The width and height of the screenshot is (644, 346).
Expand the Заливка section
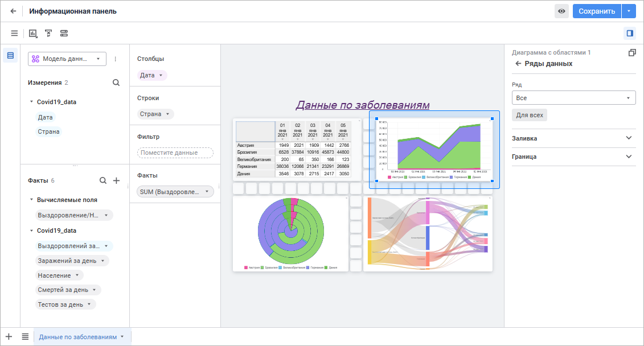(573, 138)
